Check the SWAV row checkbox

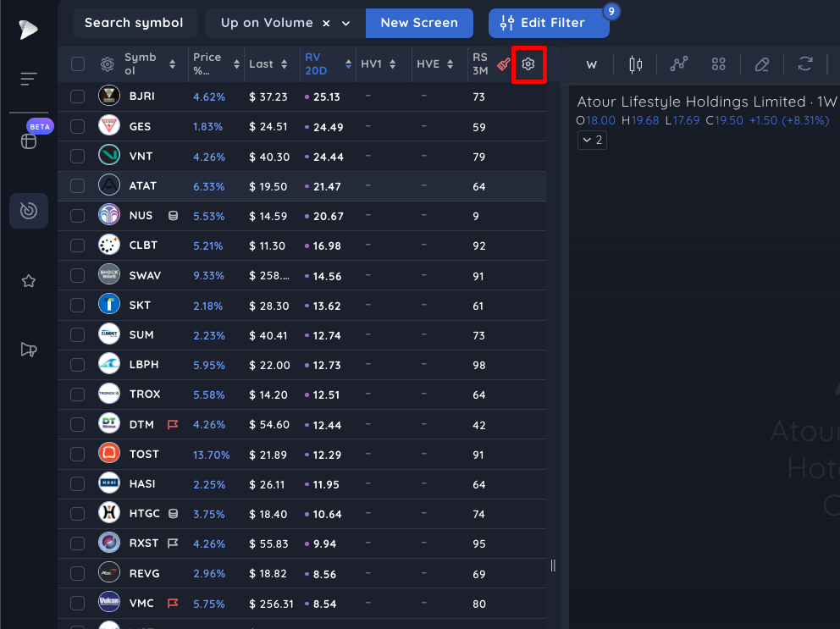tap(78, 275)
